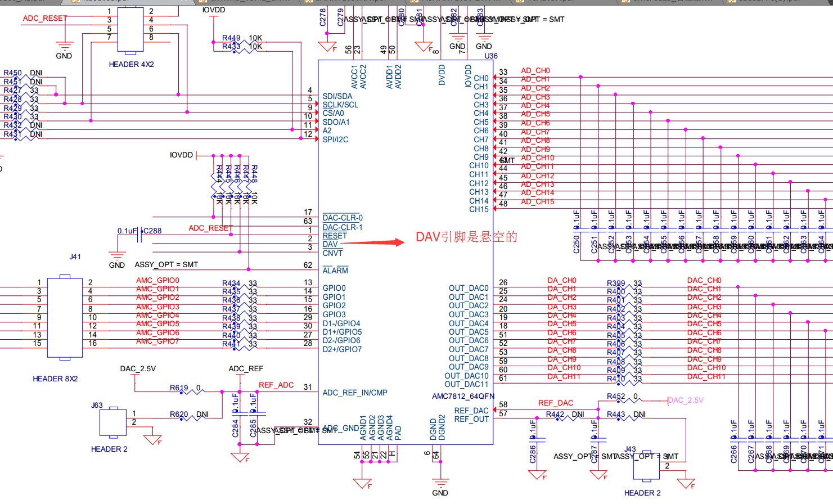Click the C284 capacitor designator
833x504 pixels.
tap(236, 429)
